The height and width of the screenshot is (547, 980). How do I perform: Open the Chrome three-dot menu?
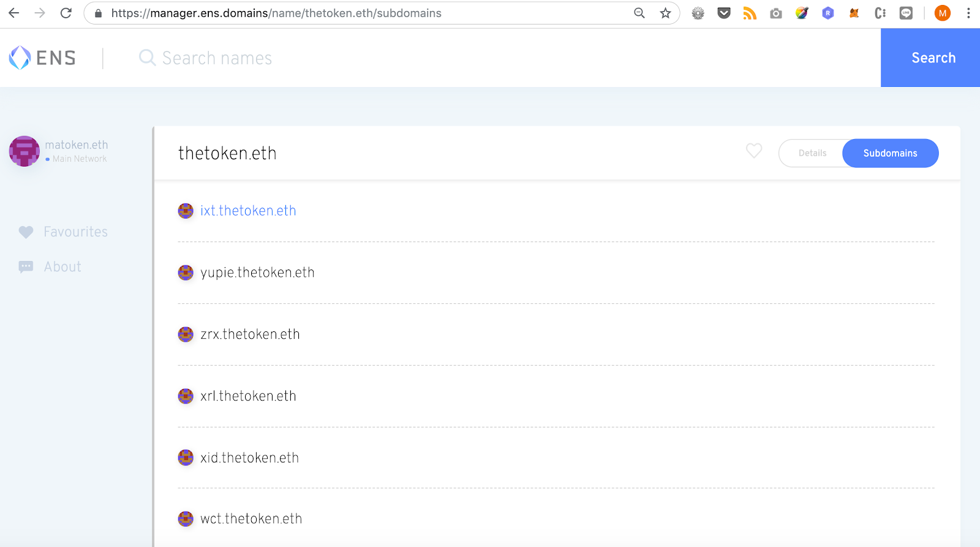point(968,13)
